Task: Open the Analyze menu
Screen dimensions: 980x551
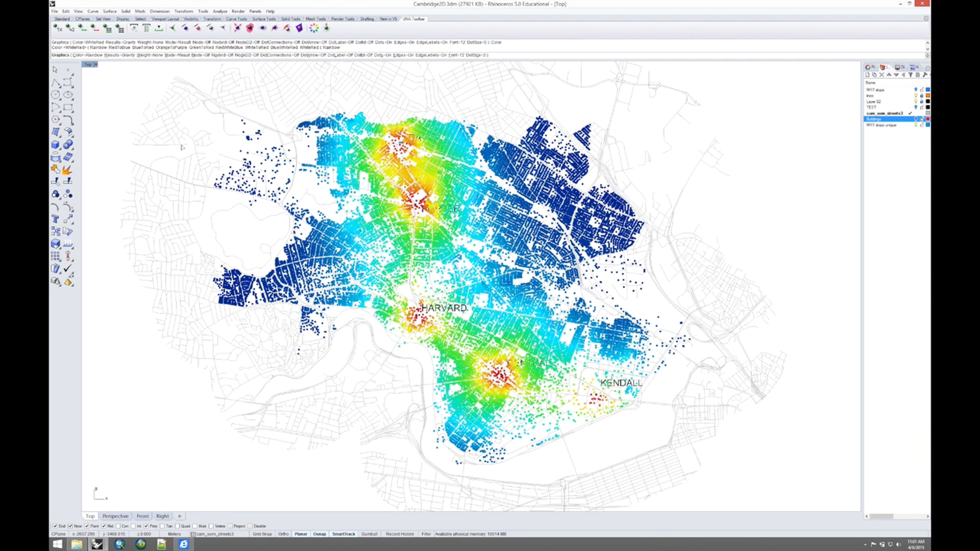Action: pyautogui.click(x=220, y=11)
